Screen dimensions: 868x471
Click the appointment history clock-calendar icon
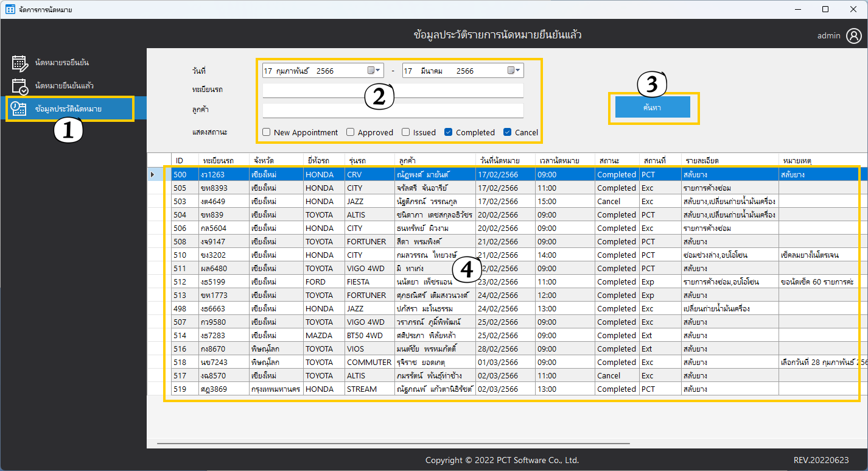click(19, 109)
